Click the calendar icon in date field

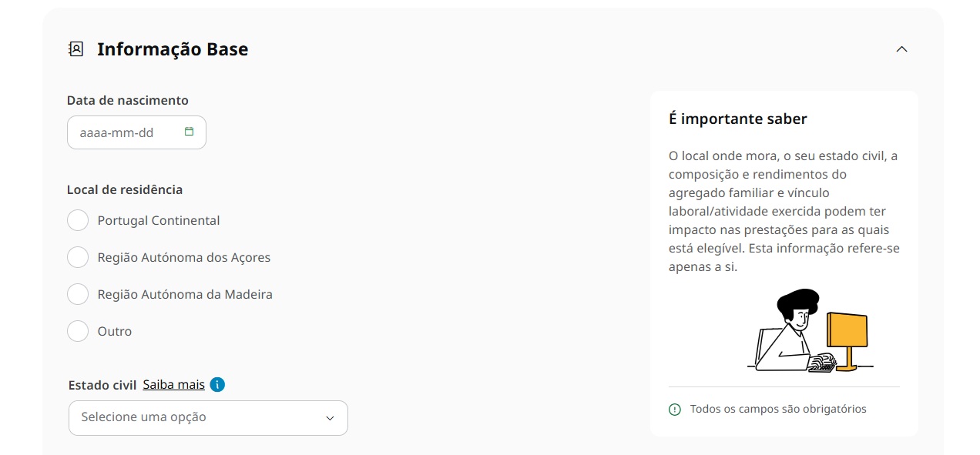pyautogui.click(x=189, y=132)
